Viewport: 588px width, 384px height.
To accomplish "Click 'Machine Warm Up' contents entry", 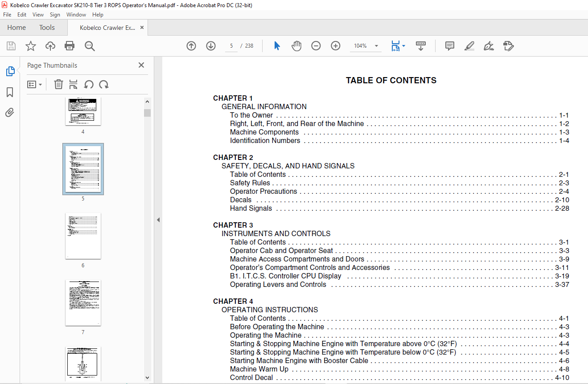I will tap(399, 369).
